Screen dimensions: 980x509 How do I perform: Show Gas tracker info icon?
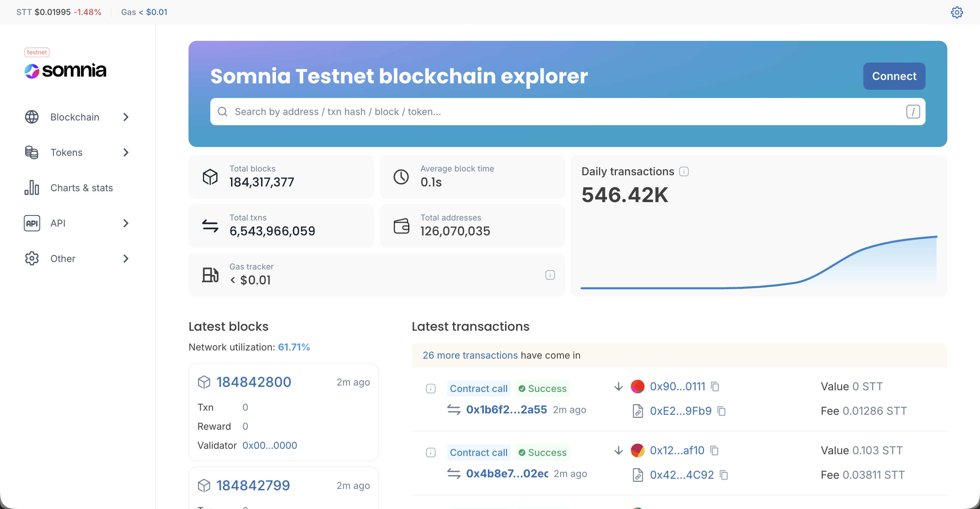550,275
